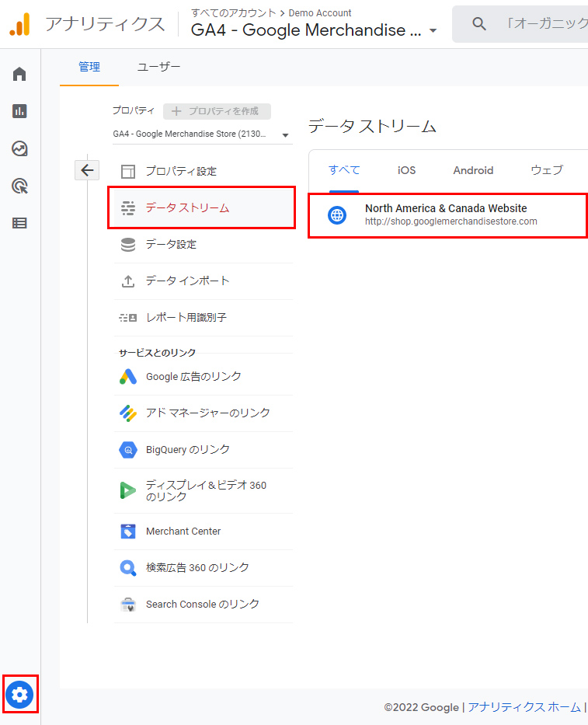
Task: Click the search input field
Action: point(520,24)
